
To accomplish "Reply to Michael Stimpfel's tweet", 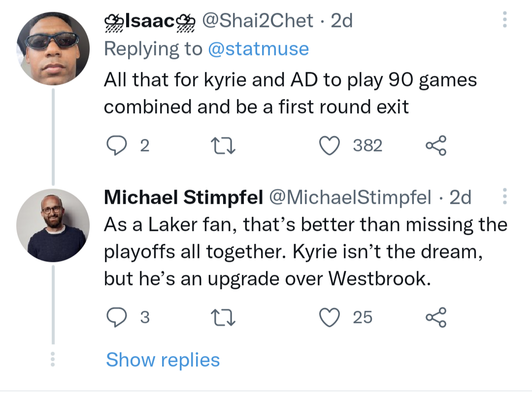I will pos(118,317).
